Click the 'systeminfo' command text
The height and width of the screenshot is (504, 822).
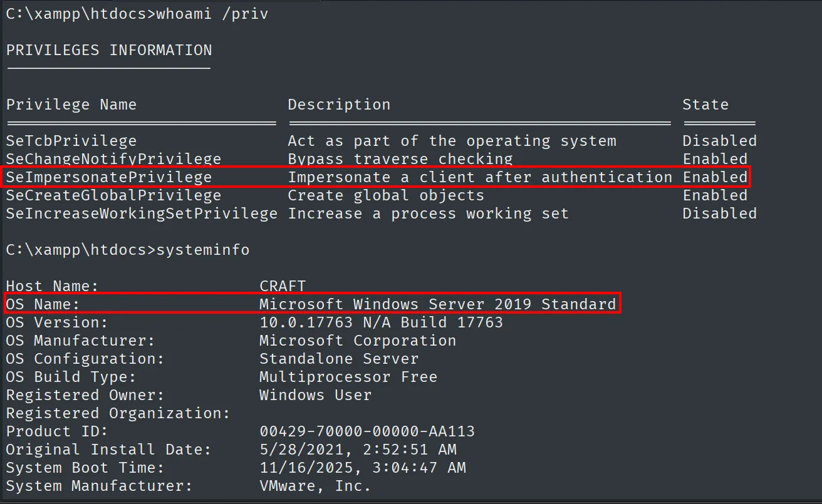pyautogui.click(x=203, y=250)
